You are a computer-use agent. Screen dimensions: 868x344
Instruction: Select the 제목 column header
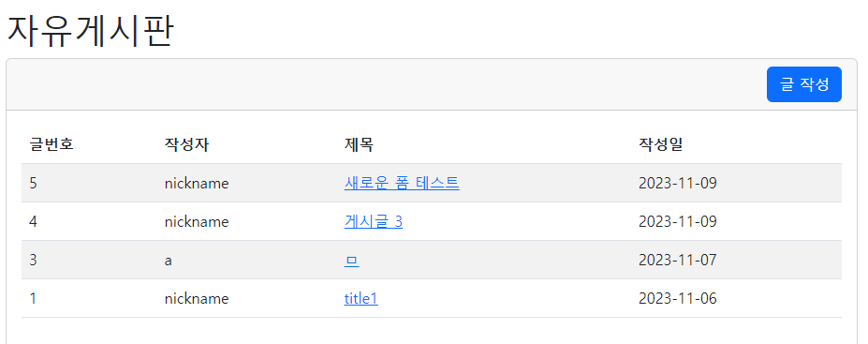[x=359, y=144]
